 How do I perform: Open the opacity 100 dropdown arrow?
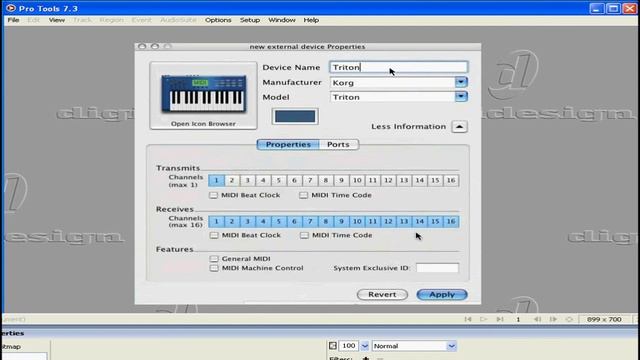coord(364,346)
